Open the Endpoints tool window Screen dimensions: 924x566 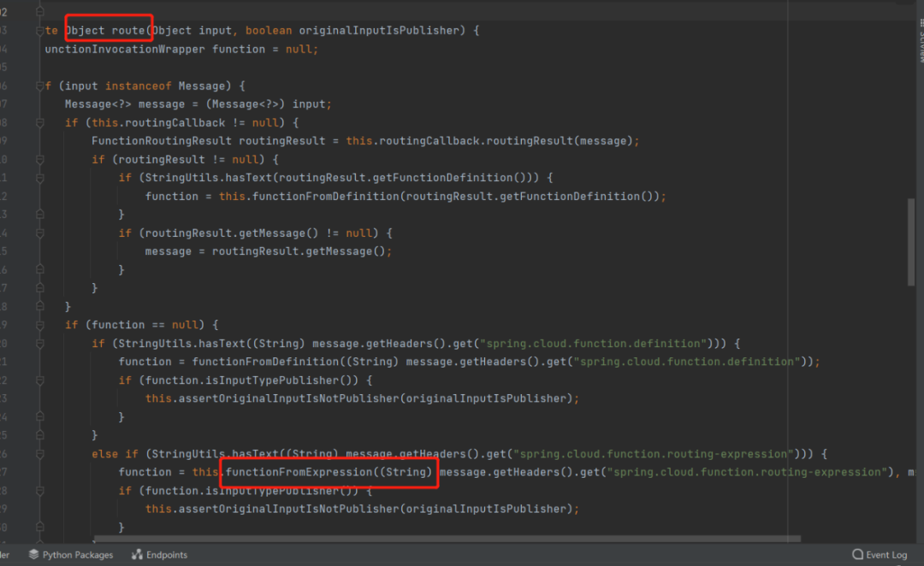click(160, 555)
